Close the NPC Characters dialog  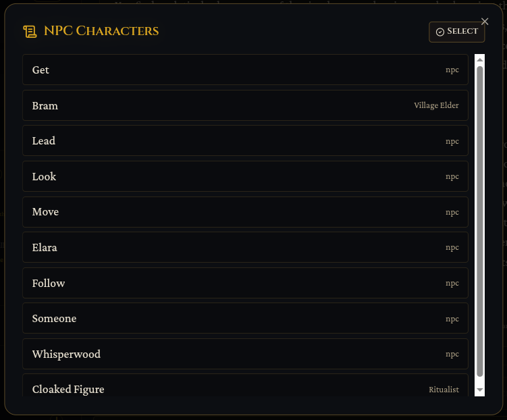point(485,22)
